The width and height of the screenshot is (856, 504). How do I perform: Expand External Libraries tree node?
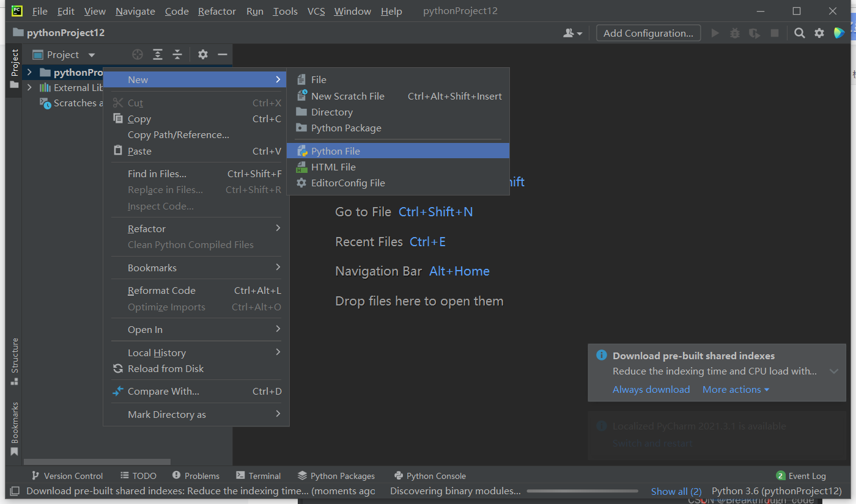click(29, 87)
